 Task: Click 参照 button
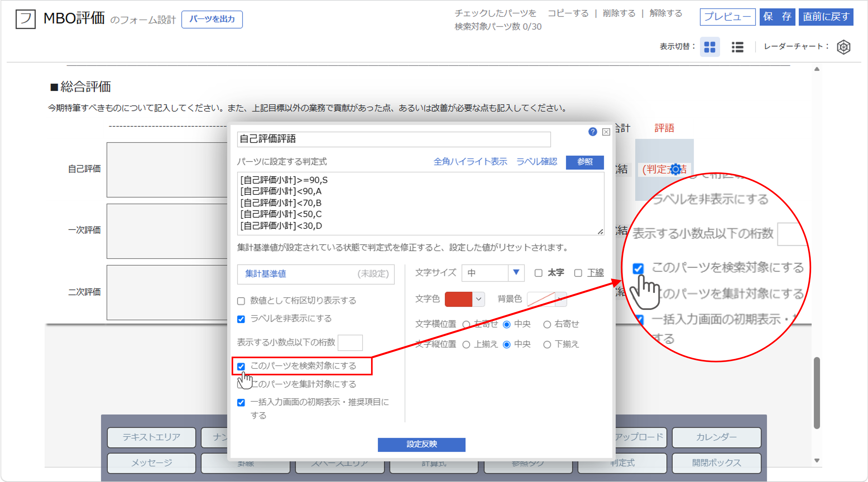point(585,162)
